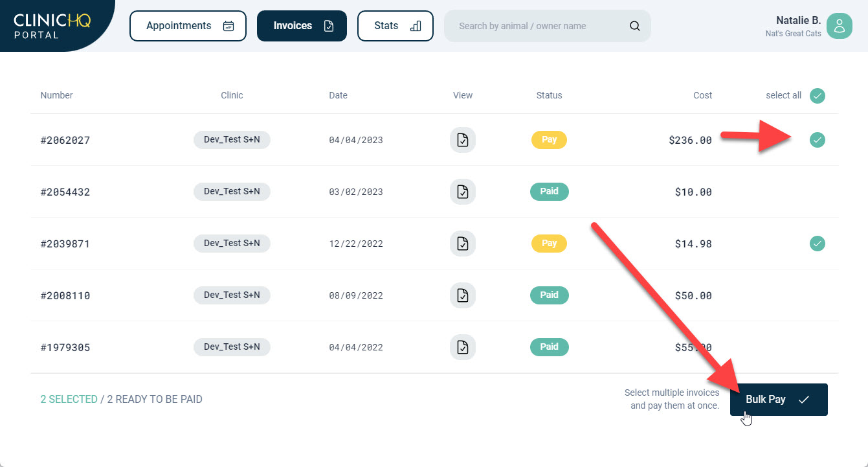Viewport: 868px width, 467px height.
Task: View invoice #2039871 document icon
Action: (x=462, y=244)
